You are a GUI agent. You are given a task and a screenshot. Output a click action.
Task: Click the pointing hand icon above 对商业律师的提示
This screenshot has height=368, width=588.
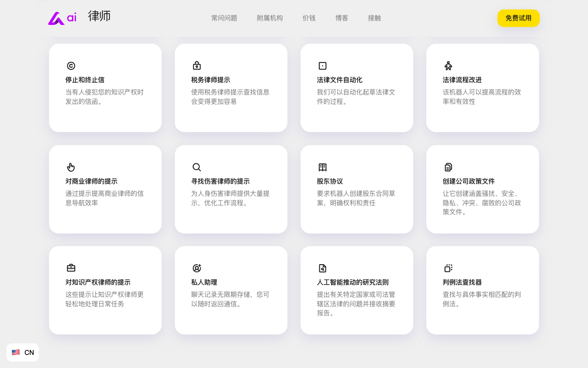[x=71, y=167]
